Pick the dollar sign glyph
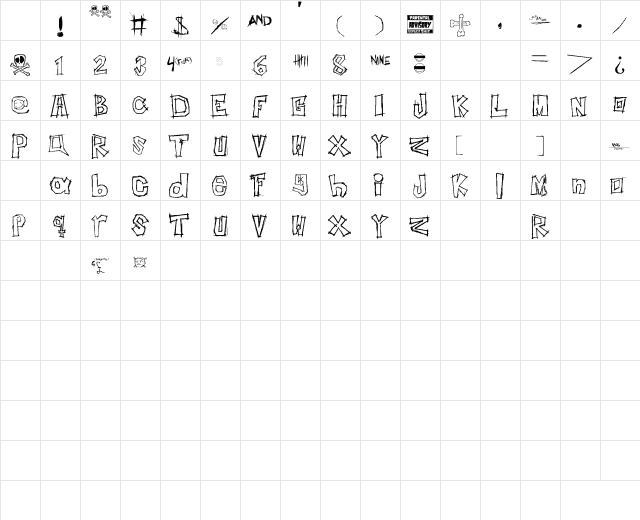Screen dimensions: 640x520 180,26
